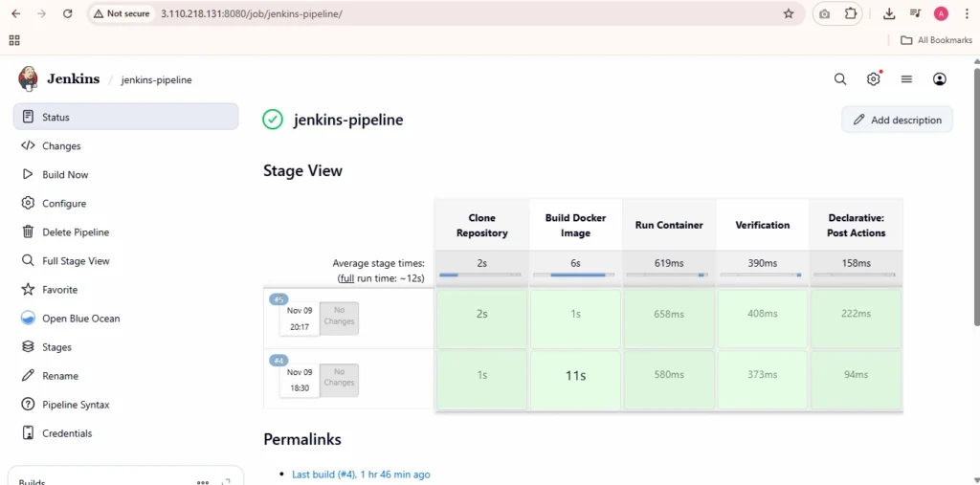Click the full run time link
The height and width of the screenshot is (485, 980).
click(345, 277)
